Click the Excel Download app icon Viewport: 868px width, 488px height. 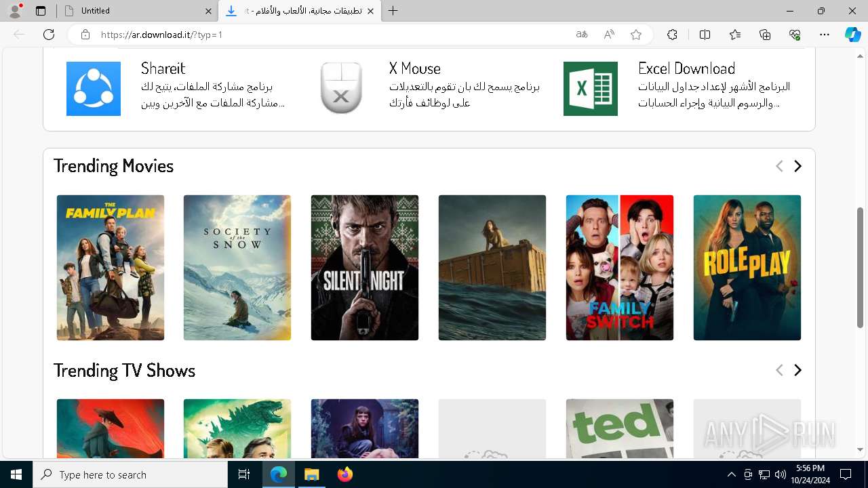pyautogui.click(x=591, y=89)
